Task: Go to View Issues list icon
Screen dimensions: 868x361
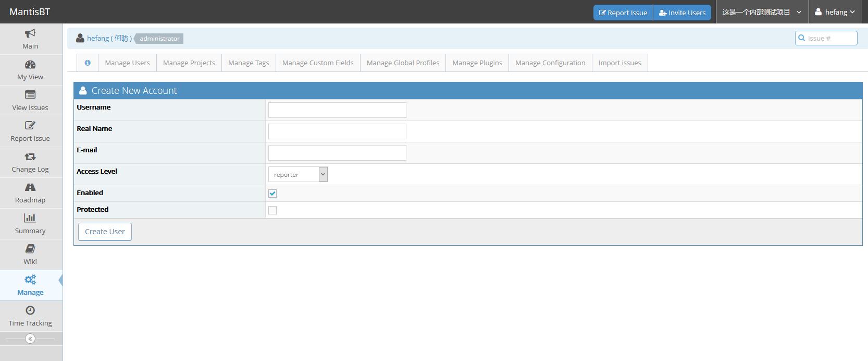Action: click(x=30, y=95)
